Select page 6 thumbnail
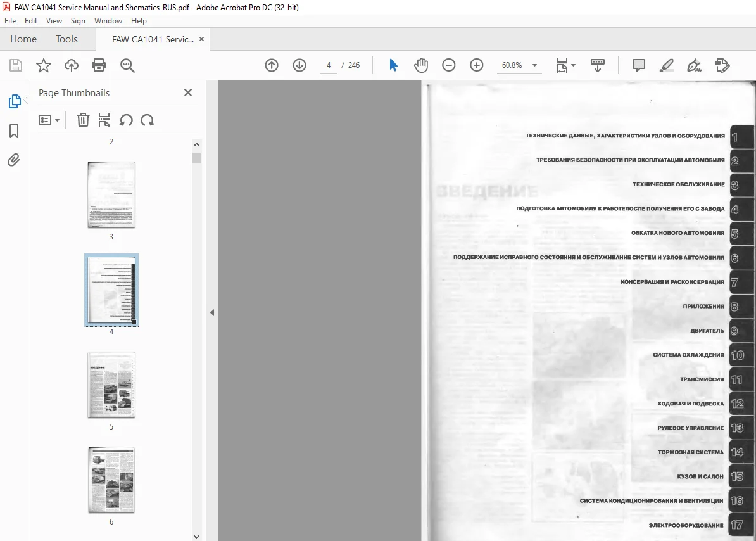 tap(111, 480)
